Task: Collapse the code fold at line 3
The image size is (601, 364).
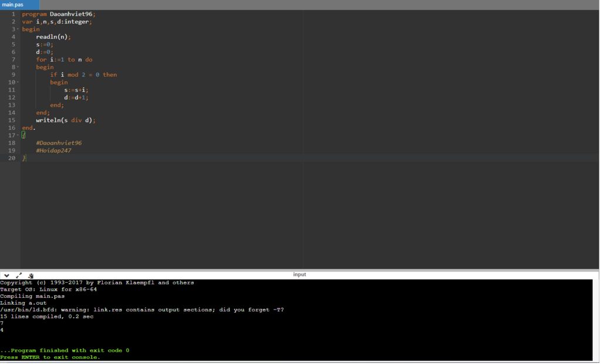Action: 18,29
